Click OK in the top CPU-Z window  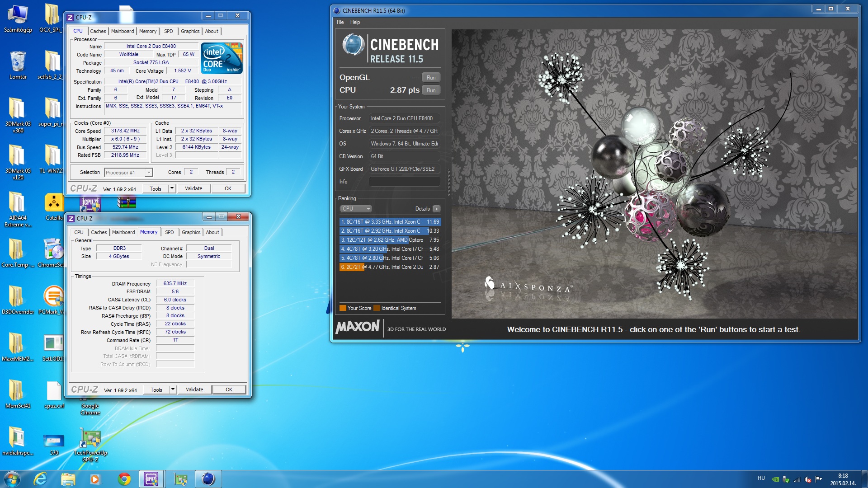point(228,188)
